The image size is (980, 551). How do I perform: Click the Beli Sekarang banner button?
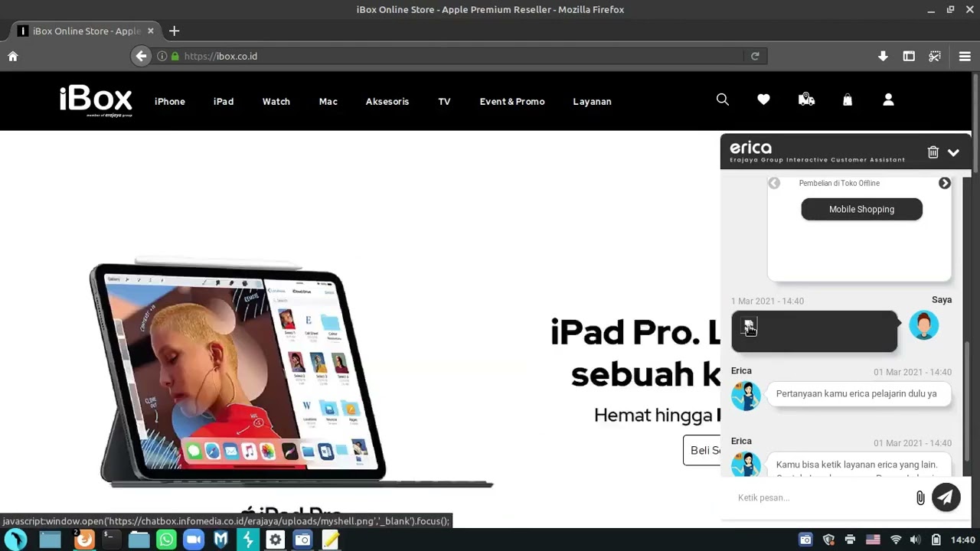702,450
